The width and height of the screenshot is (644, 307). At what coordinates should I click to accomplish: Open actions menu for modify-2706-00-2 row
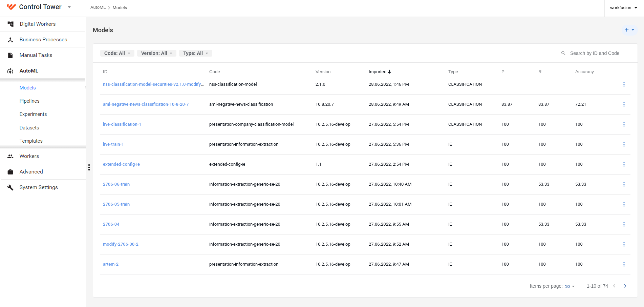[624, 244]
